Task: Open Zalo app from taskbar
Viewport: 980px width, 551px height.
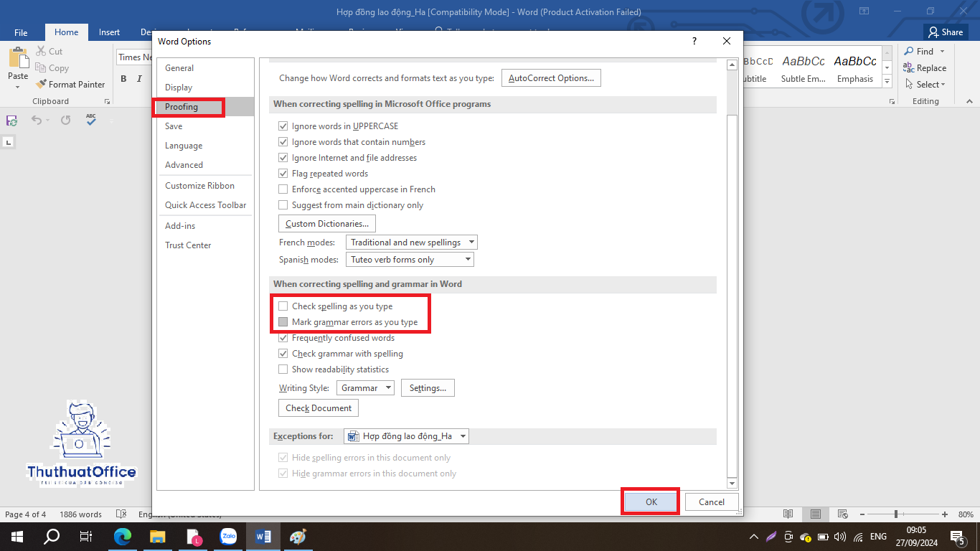Action: pyautogui.click(x=228, y=537)
